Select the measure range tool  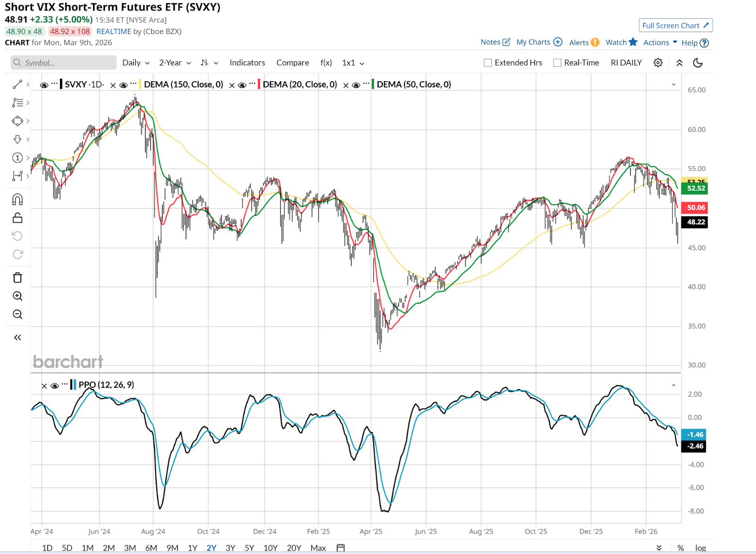coord(17,176)
